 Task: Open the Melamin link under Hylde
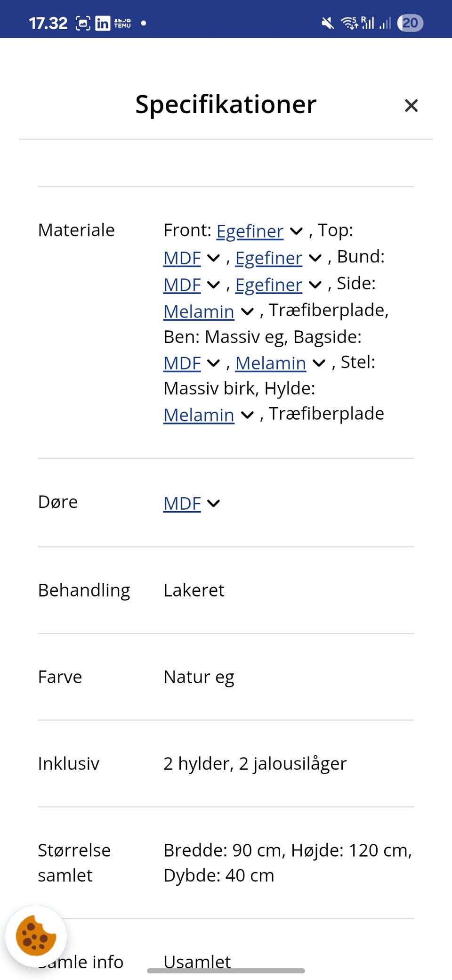[x=199, y=415]
